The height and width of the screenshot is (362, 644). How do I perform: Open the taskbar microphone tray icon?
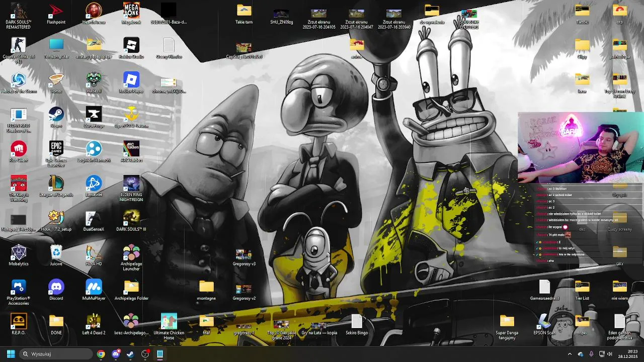tap(591, 354)
